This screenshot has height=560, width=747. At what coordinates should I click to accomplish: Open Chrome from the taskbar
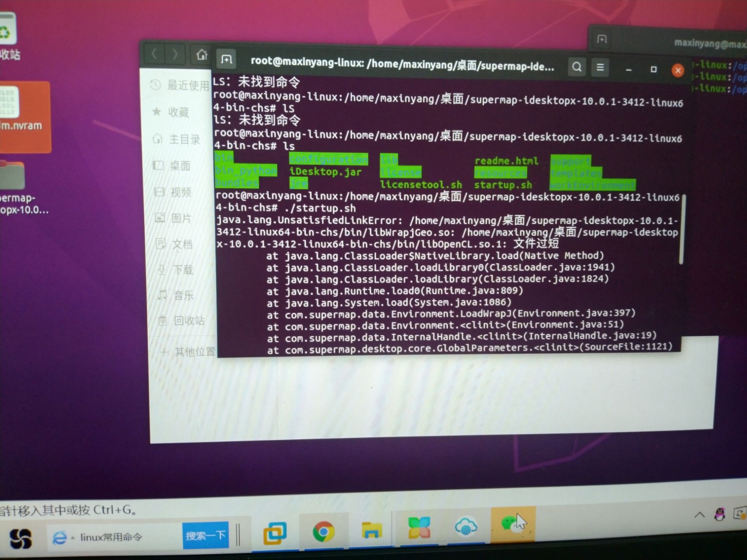coord(323,532)
